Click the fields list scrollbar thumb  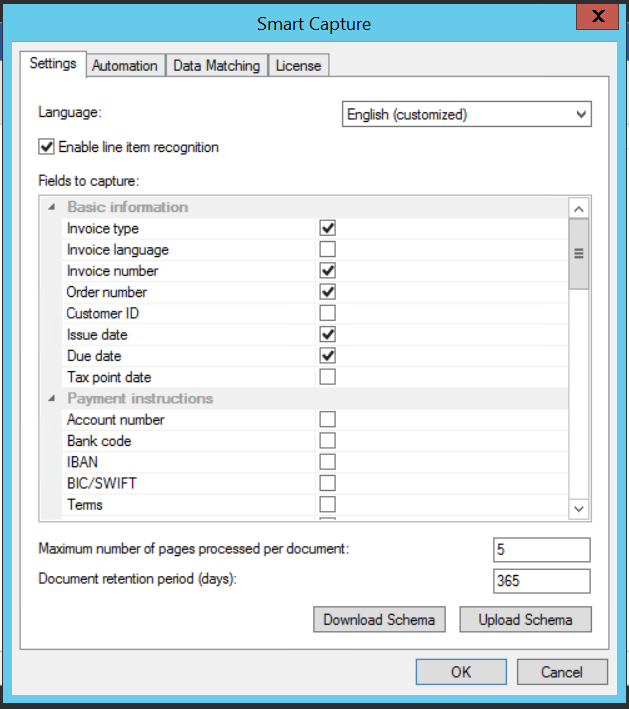click(578, 254)
